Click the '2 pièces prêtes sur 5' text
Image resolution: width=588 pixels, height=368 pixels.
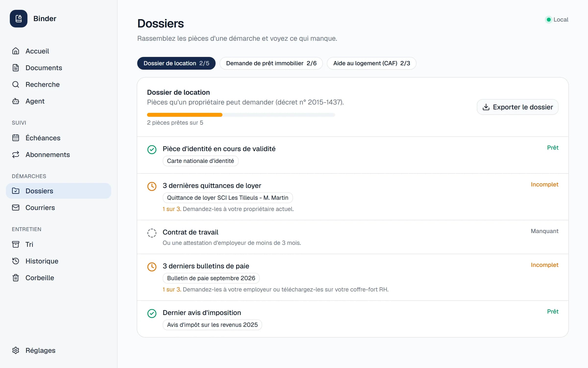click(175, 123)
